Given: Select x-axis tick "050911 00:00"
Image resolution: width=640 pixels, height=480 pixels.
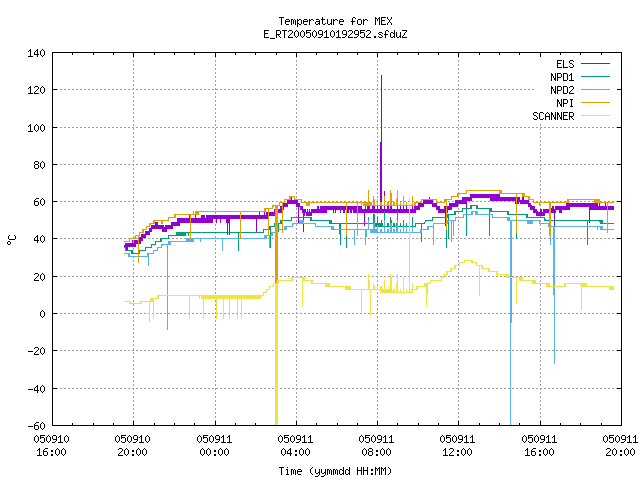Looking at the screenshot, I should click(214, 446).
